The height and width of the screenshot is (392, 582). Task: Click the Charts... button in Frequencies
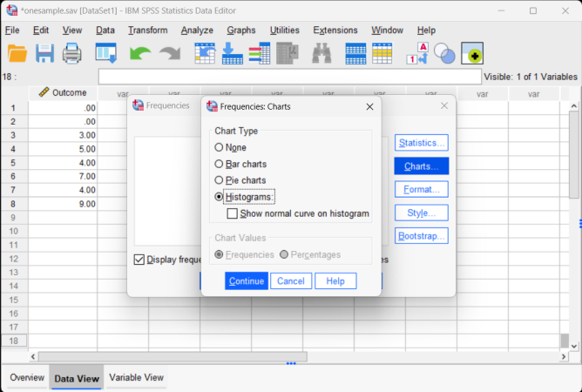coord(422,166)
